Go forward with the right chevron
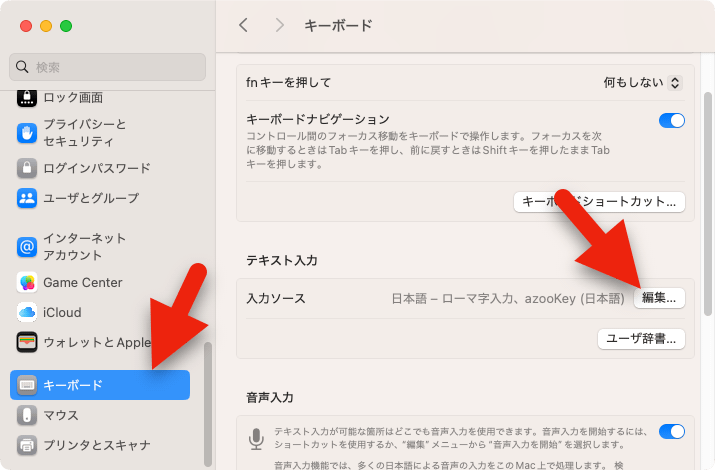 coord(279,25)
